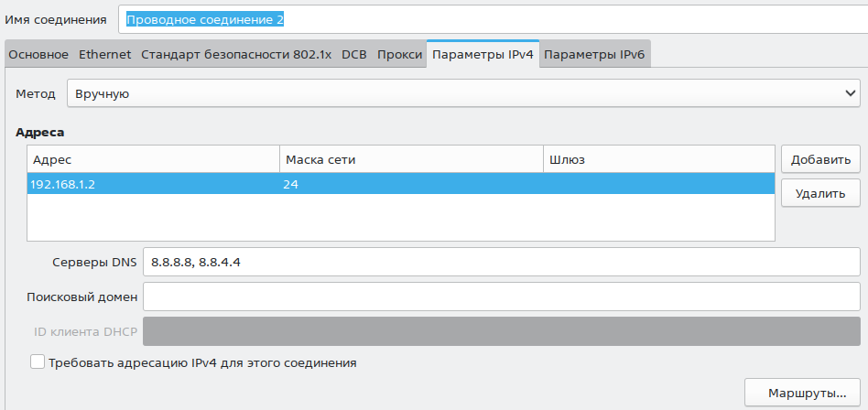
Task: Select the Параметры IPv4 tab
Action: (483, 55)
